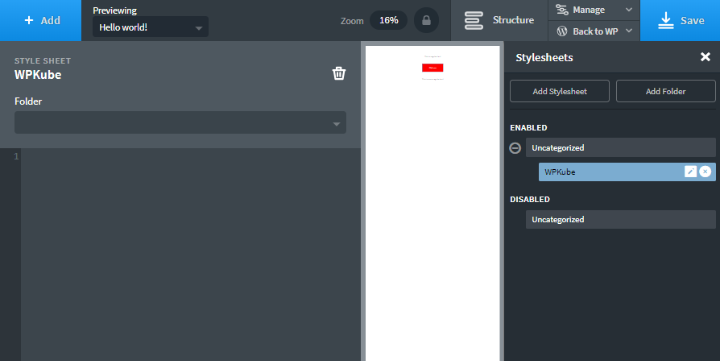Open the Manage menu

click(x=594, y=10)
